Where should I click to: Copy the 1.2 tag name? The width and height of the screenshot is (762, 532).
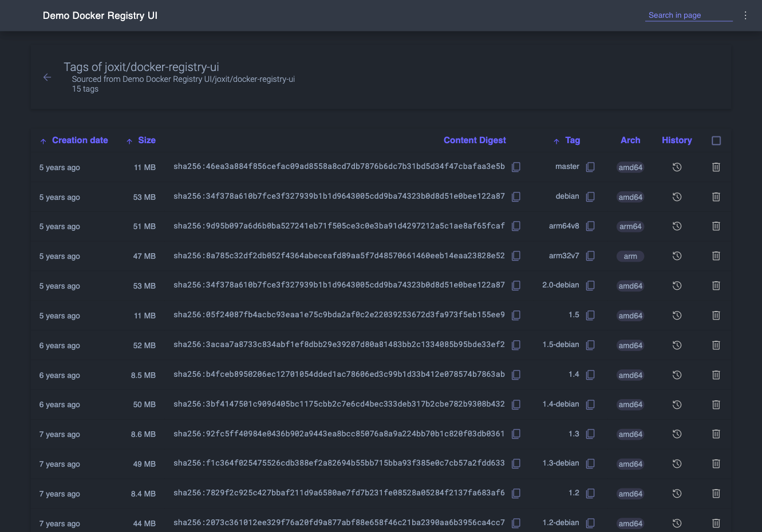coord(590,493)
